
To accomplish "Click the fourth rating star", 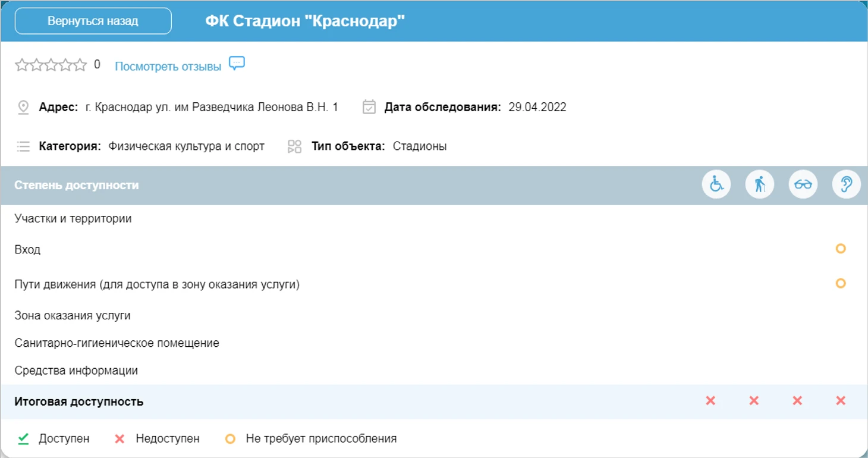I will 65,65.
